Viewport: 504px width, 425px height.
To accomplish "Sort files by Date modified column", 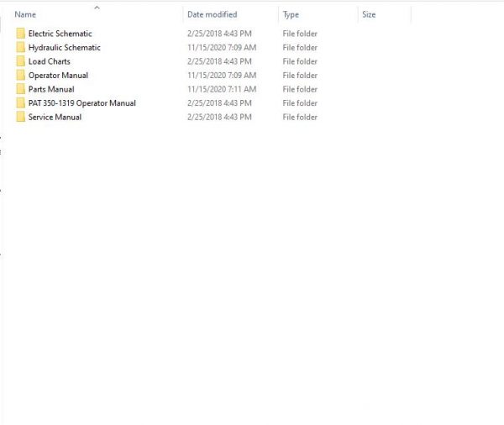I will tap(213, 14).
